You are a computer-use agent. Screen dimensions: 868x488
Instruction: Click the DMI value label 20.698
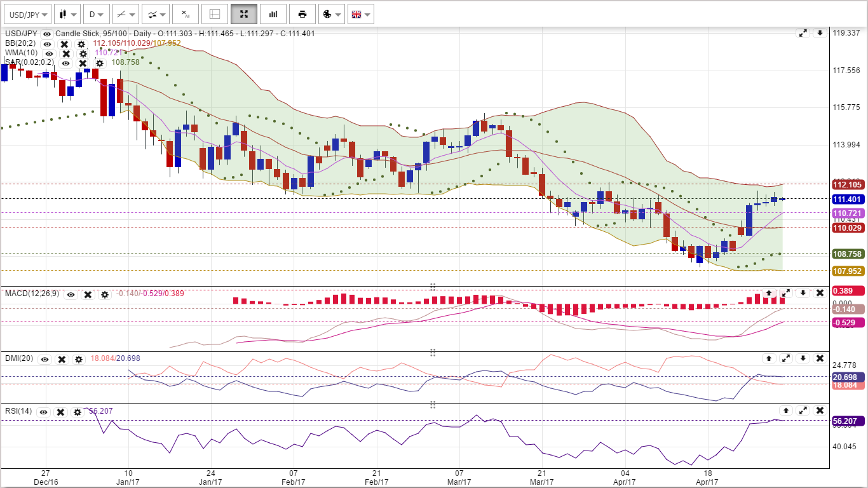[848, 377]
